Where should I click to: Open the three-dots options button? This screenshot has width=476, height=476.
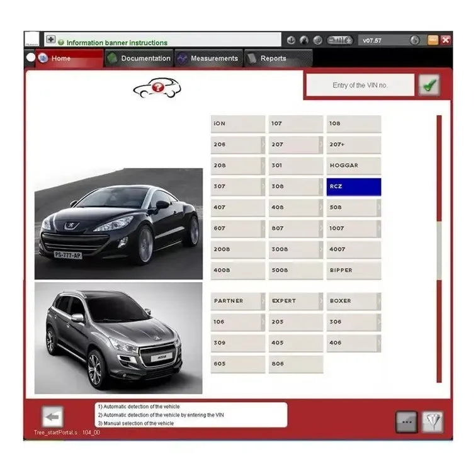pos(407,422)
